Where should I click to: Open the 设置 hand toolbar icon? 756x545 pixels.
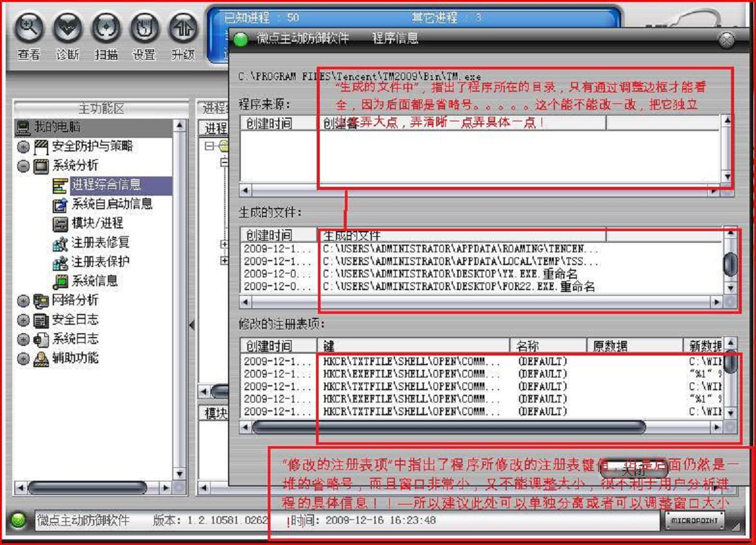145,29
